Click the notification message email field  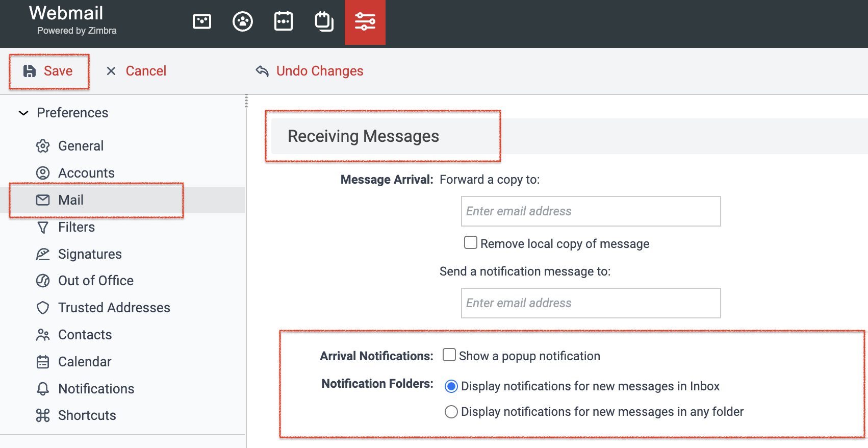coord(591,303)
